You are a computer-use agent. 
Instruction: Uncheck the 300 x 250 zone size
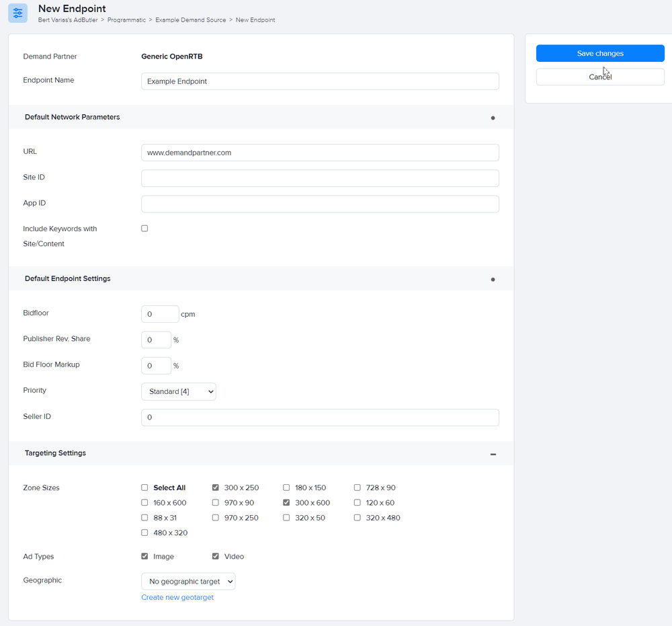pos(216,487)
